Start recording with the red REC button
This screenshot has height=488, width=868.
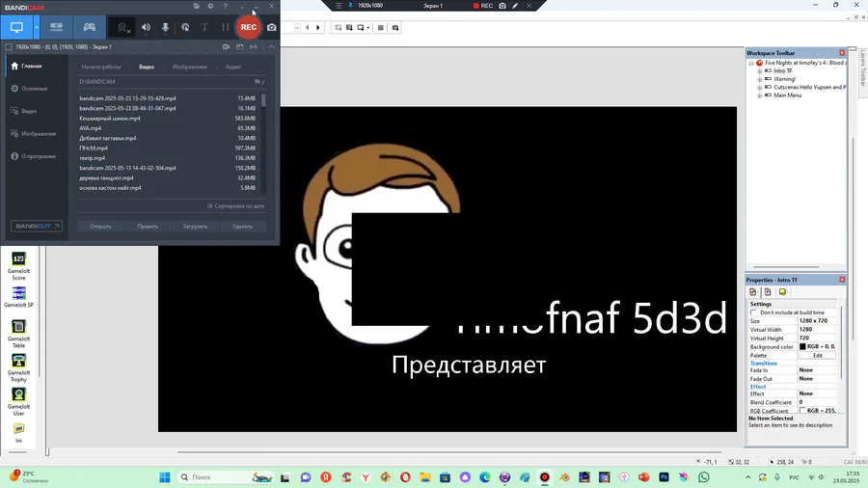tap(249, 27)
